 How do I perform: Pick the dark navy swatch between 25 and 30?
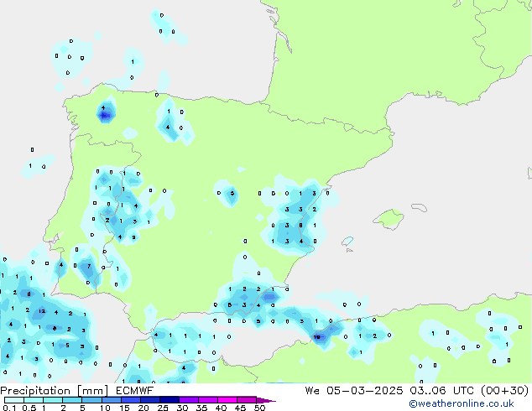[170, 400]
